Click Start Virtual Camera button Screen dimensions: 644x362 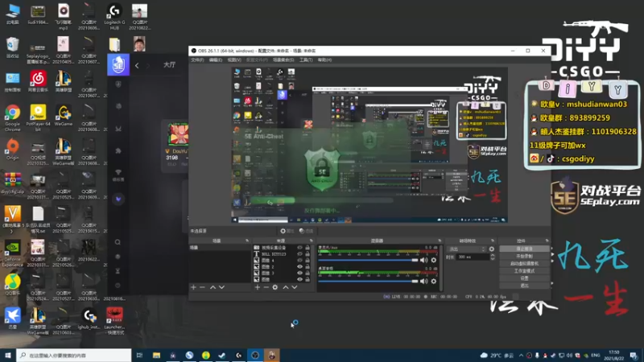525,264
